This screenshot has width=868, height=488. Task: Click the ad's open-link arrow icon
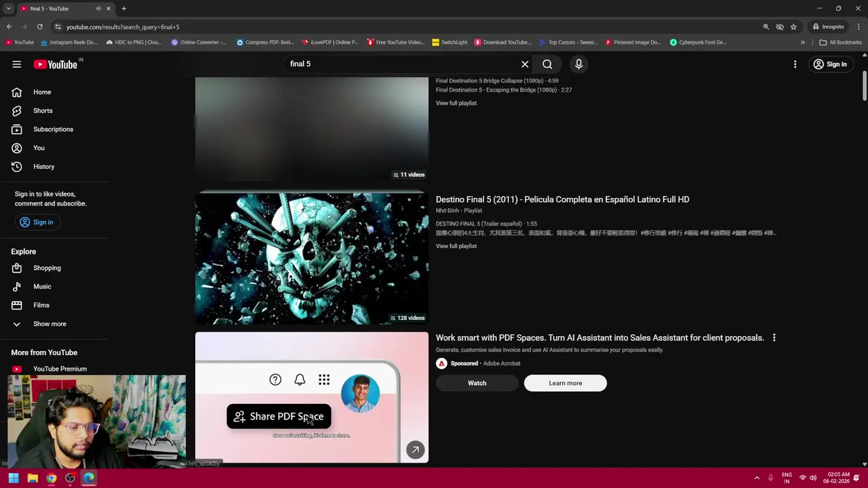pyautogui.click(x=416, y=450)
